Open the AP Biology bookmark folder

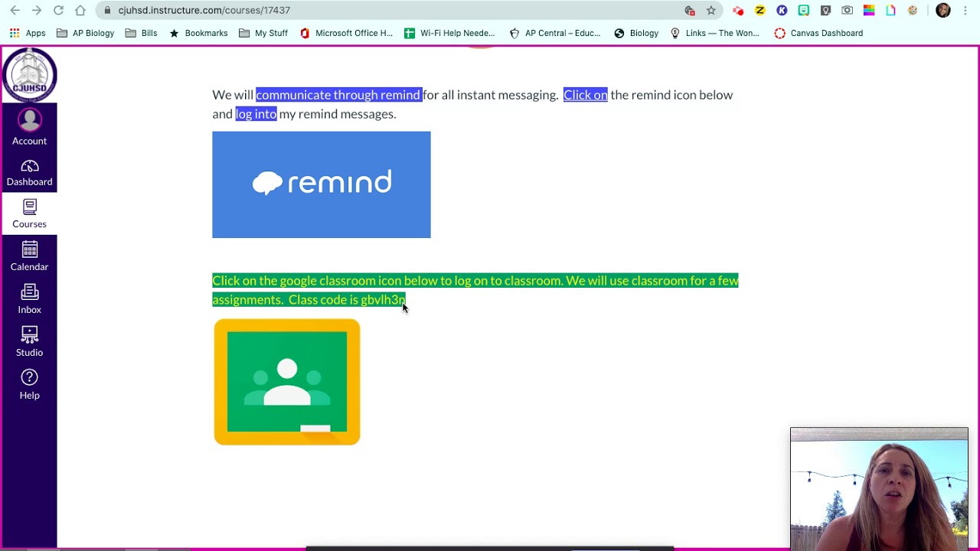(x=85, y=33)
